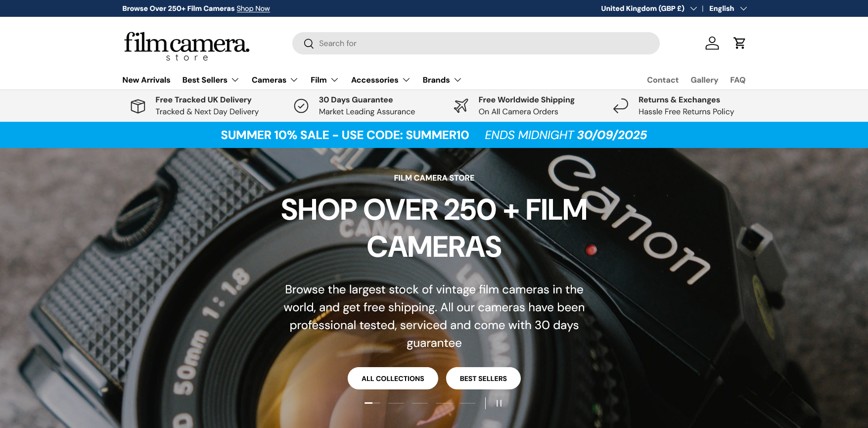Click the Free Tracked UK Delivery box icon
This screenshot has height=428, width=868.
pyautogui.click(x=138, y=106)
